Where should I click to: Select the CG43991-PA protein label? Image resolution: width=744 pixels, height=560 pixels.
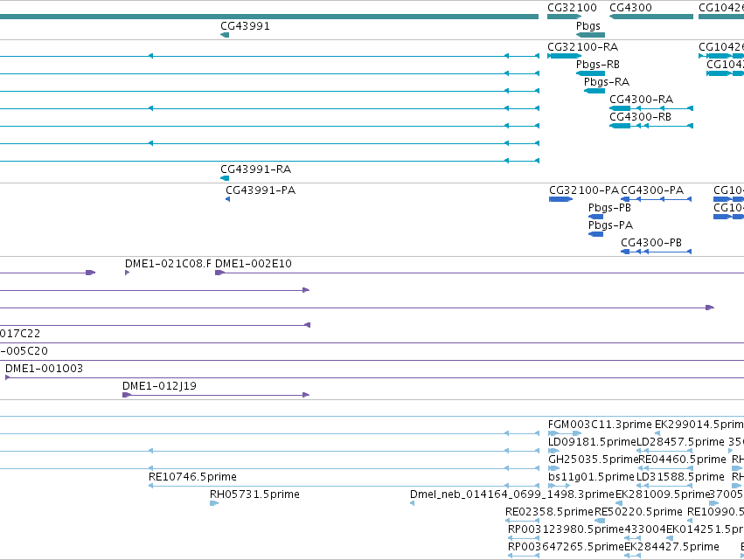point(261,190)
